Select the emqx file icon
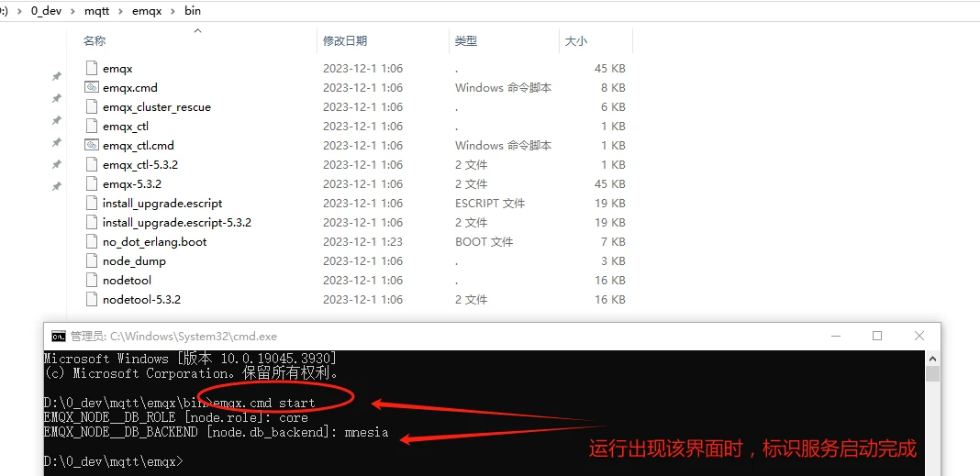Screen dimensions: 980x476 (91, 68)
